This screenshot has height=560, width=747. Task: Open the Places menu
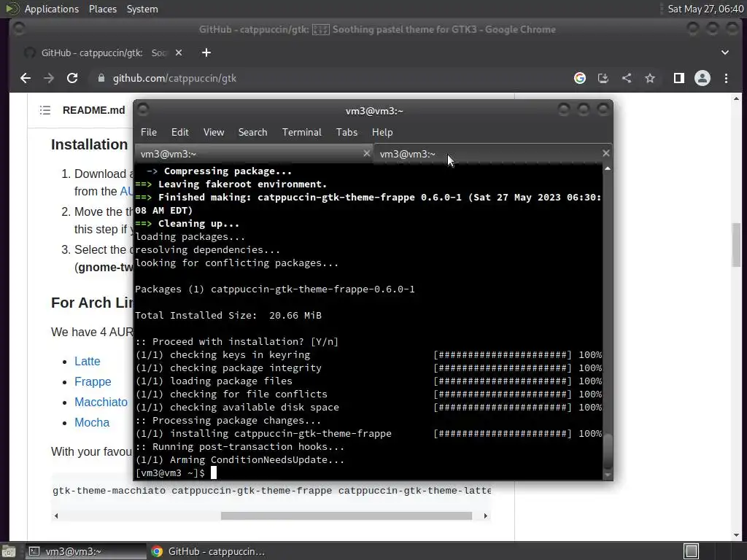tap(102, 9)
